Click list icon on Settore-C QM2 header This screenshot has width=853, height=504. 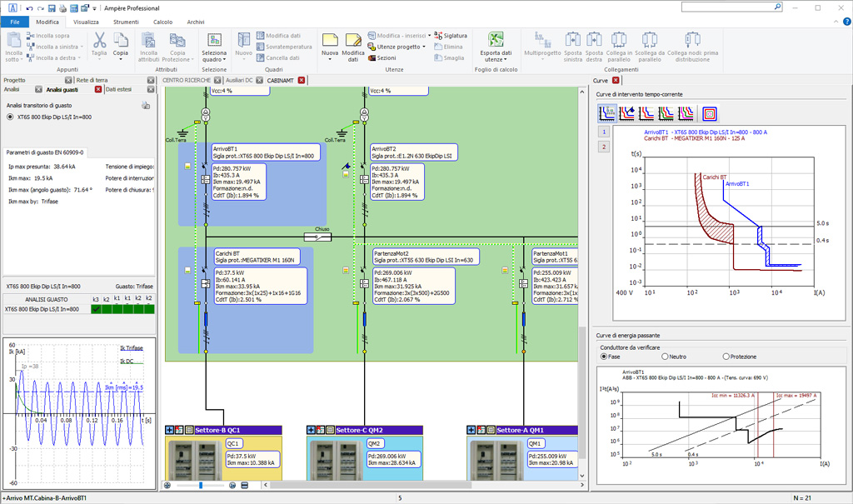click(x=330, y=430)
